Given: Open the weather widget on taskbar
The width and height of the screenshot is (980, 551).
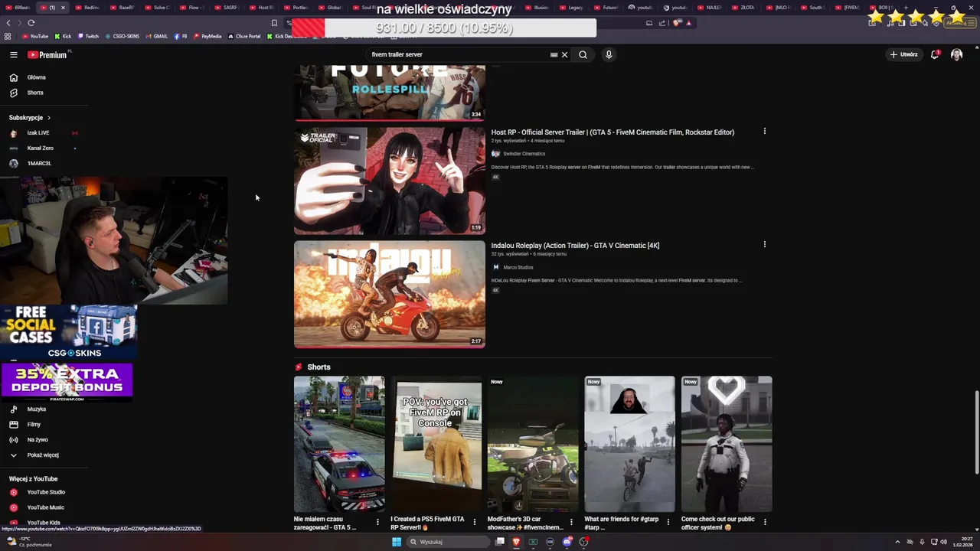Looking at the screenshot, I should tap(29, 542).
